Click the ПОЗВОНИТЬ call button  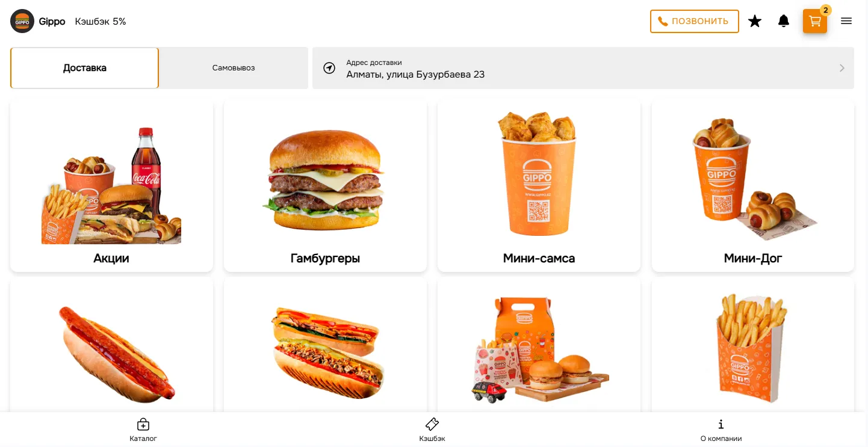(694, 21)
